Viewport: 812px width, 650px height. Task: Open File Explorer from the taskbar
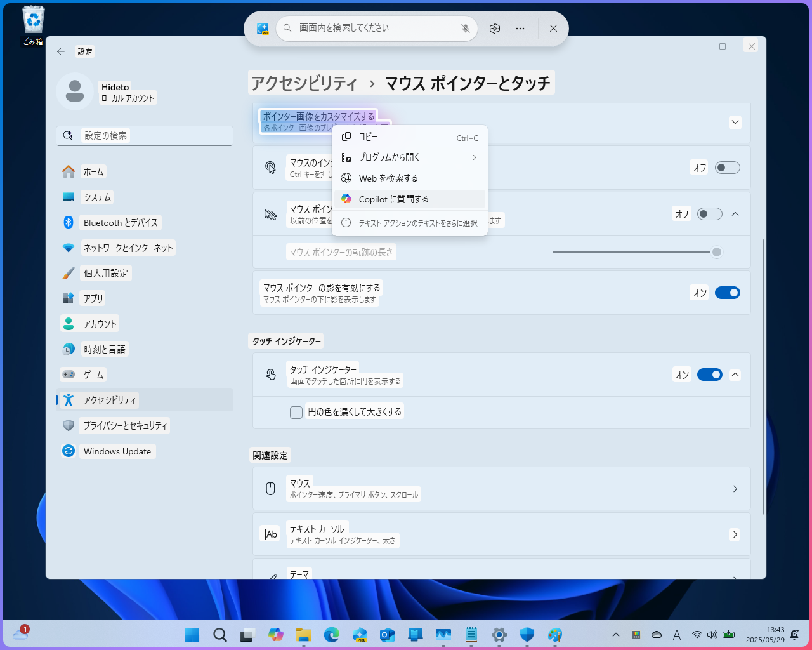click(303, 635)
